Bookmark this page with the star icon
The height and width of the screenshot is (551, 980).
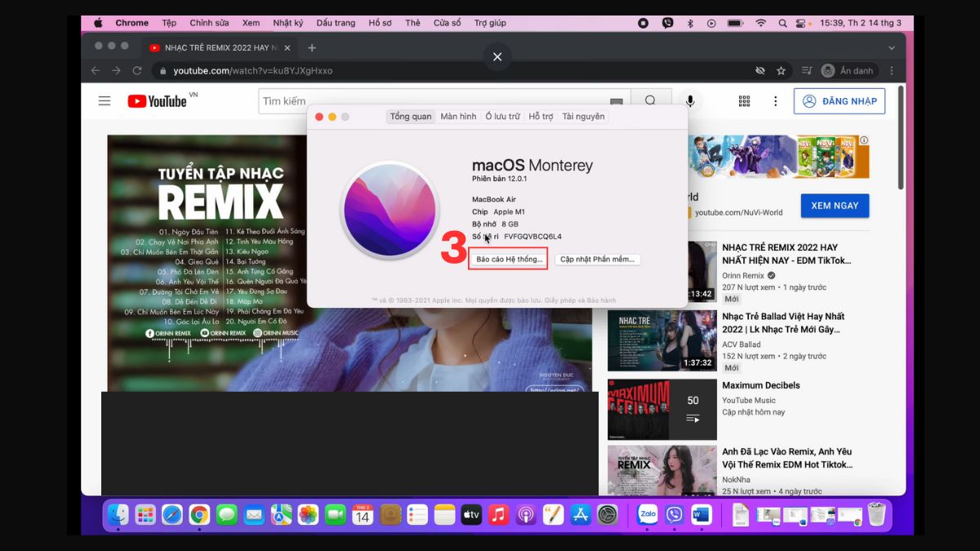(781, 71)
